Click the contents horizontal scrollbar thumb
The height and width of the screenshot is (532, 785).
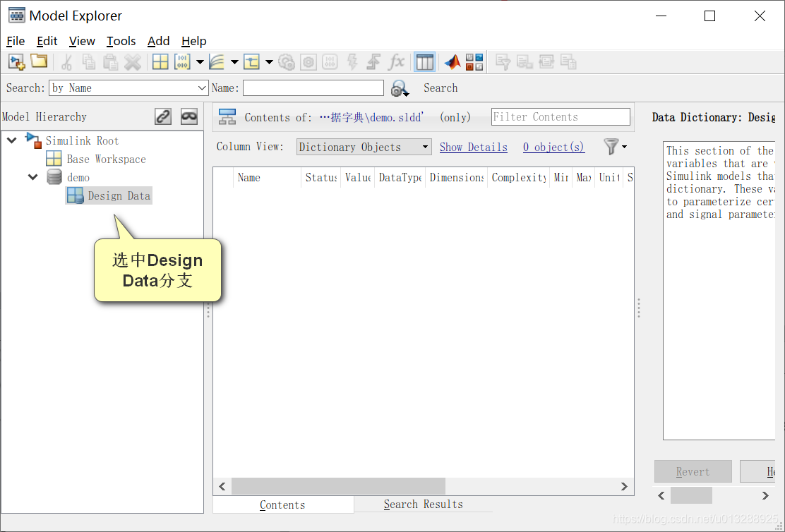[x=338, y=486]
